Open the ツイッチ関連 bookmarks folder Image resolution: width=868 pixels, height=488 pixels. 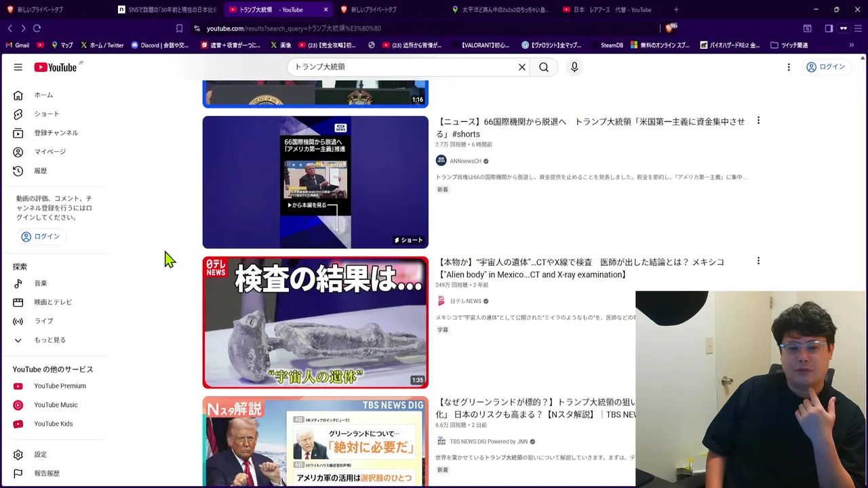tap(789, 45)
